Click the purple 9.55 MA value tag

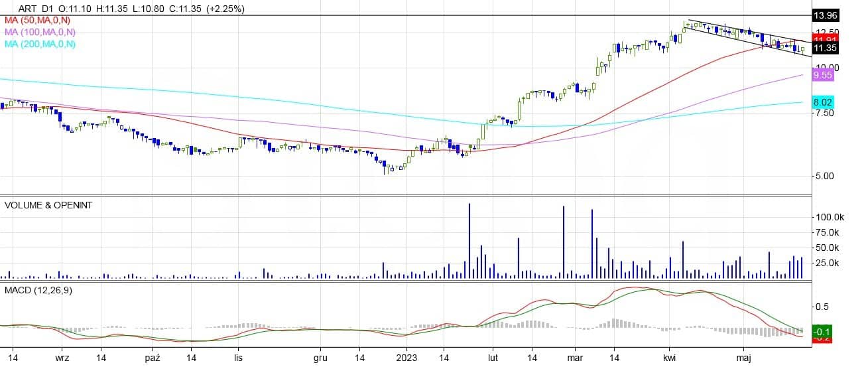pyautogui.click(x=822, y=76)
